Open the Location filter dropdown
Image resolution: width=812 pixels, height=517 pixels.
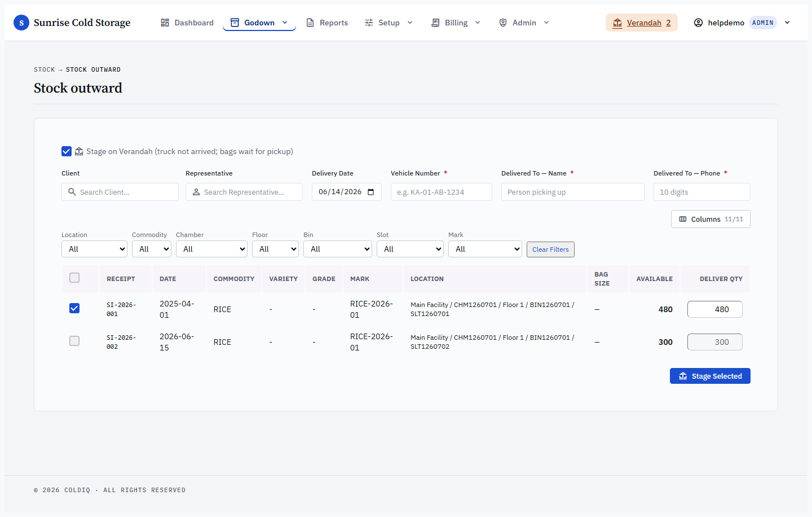click(x=94, y=249)
